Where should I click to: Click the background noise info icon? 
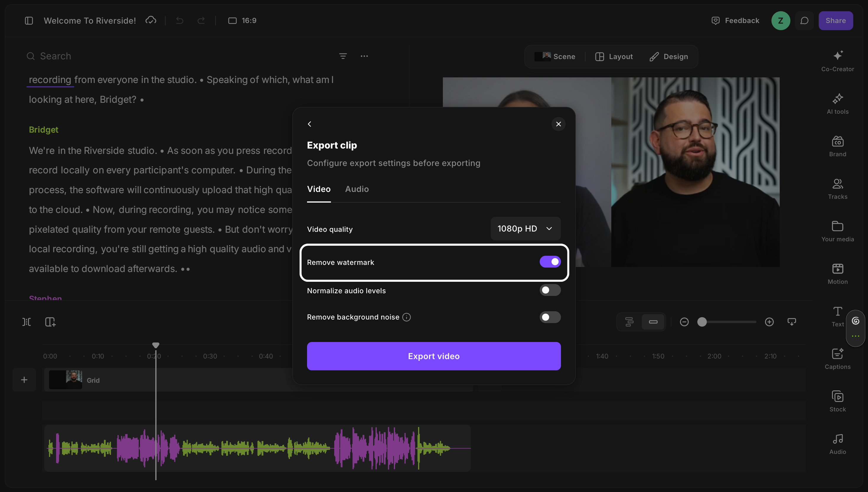[407, 317]
